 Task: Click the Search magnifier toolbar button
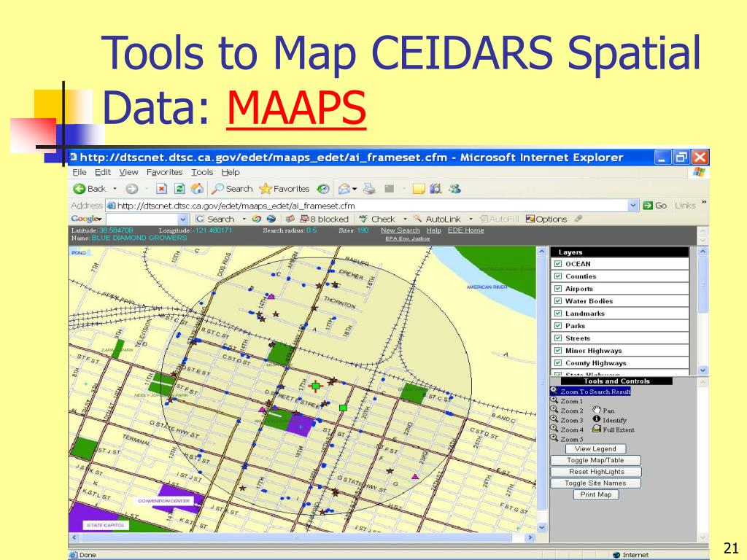tap(232, 189)
